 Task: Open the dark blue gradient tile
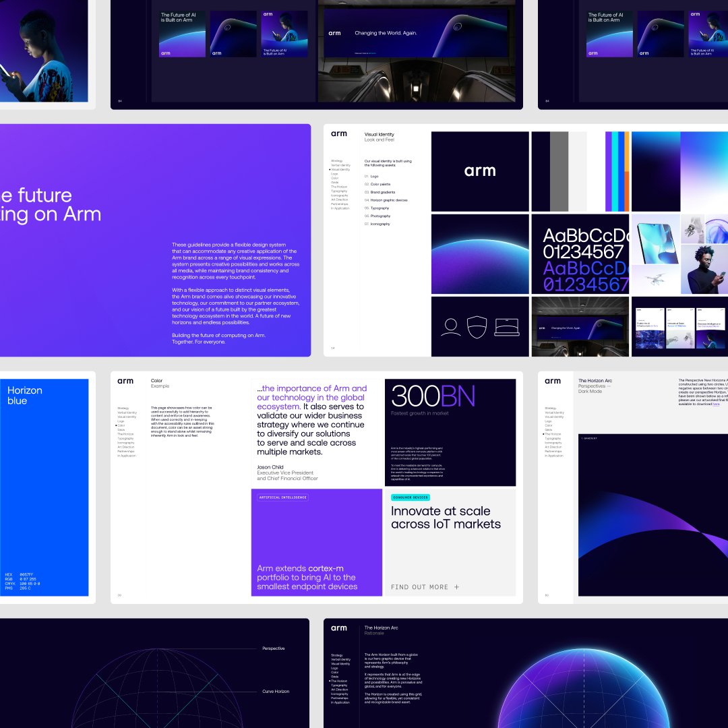tap(656, 171)
